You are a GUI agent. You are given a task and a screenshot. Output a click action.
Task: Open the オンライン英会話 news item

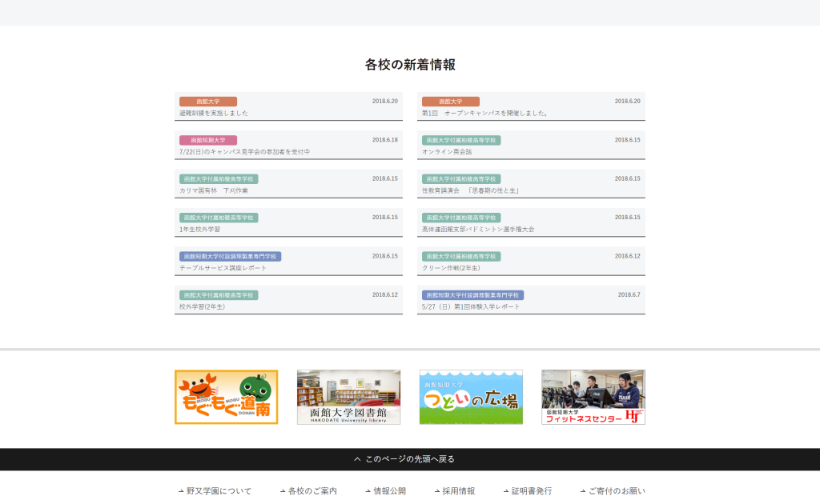click(531, 145)
